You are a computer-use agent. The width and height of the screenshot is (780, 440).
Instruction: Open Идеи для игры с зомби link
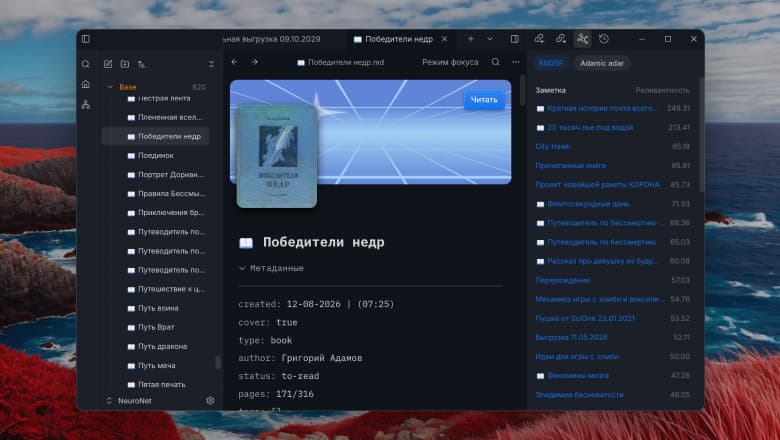[x=577, y=356]
